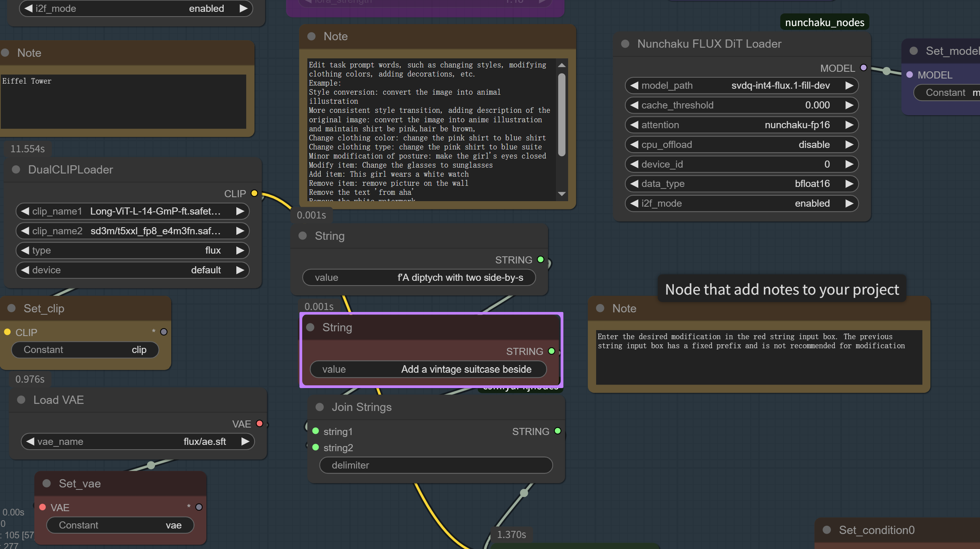The image size is (980, 549).
Task: Click the instructions Note text area at right
Action: click(759, 357)
